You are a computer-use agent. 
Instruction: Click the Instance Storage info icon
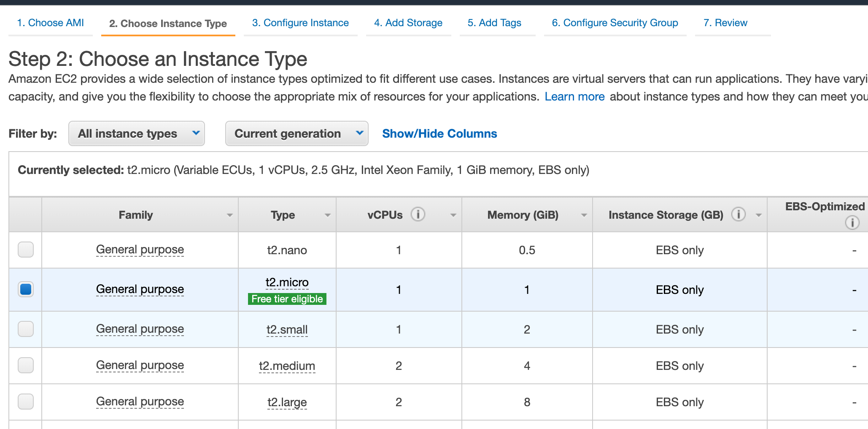(739, 214)
